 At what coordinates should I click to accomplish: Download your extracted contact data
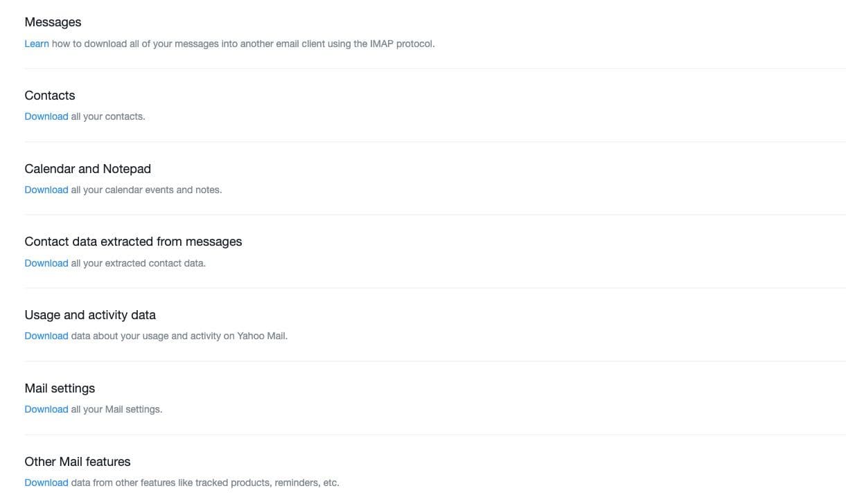point(46,263)
